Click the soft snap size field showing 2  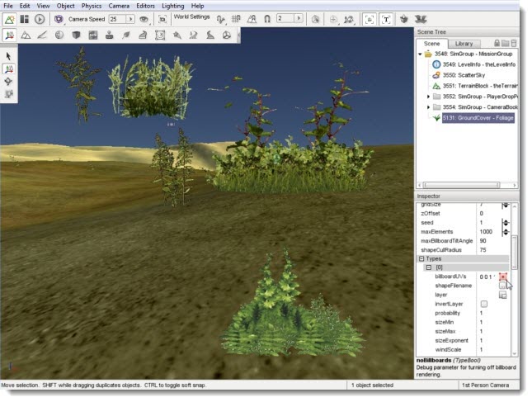point(285,18)
